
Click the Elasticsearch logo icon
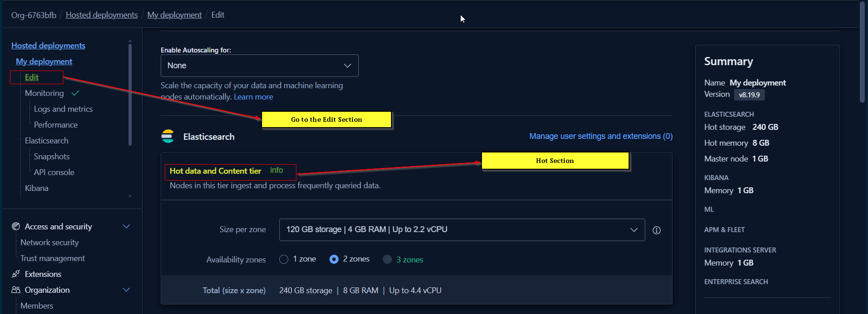click(168, 137)
